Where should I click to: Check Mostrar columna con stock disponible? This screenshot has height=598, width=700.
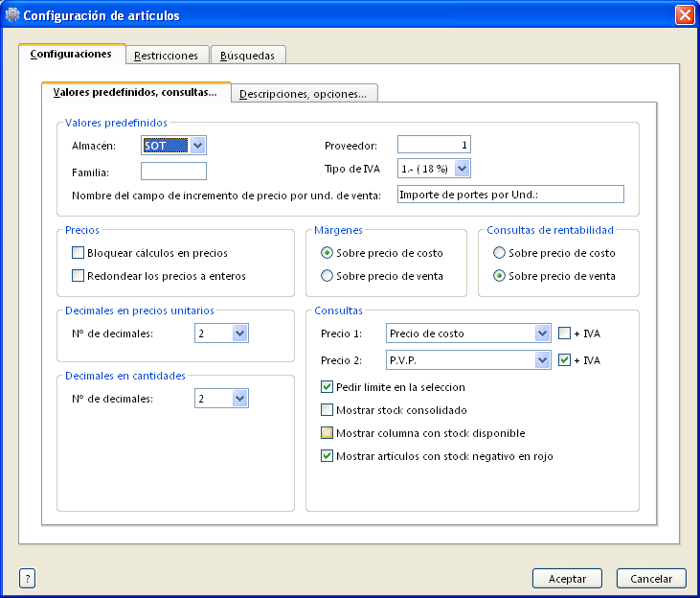tap(327, 433)
